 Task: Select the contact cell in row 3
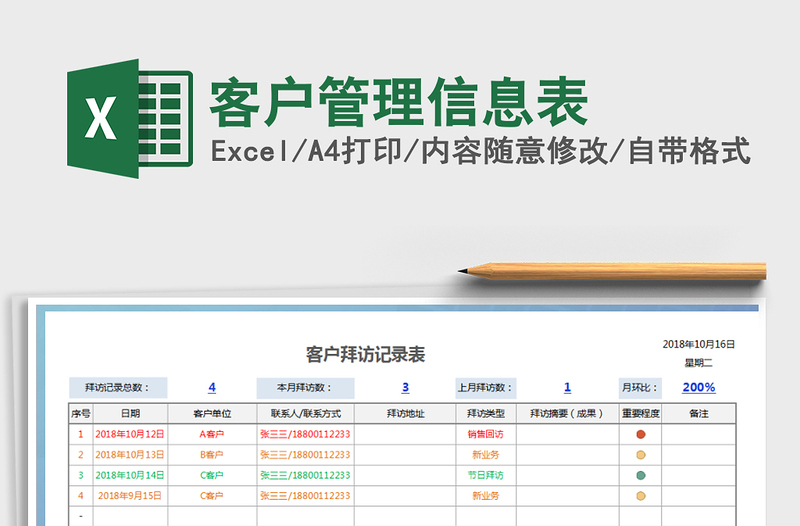pyautogui.click(x=306, y=475)
